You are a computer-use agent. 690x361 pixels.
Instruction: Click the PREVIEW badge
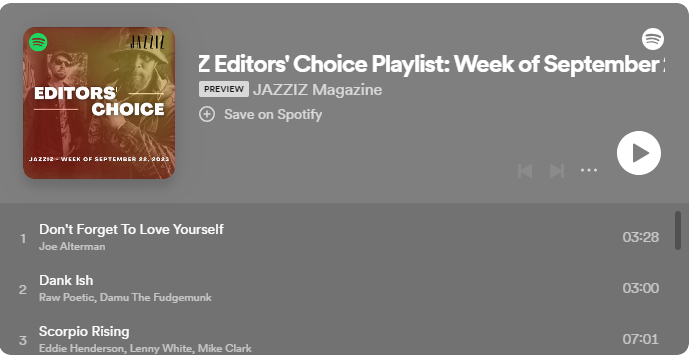(224, 89)
